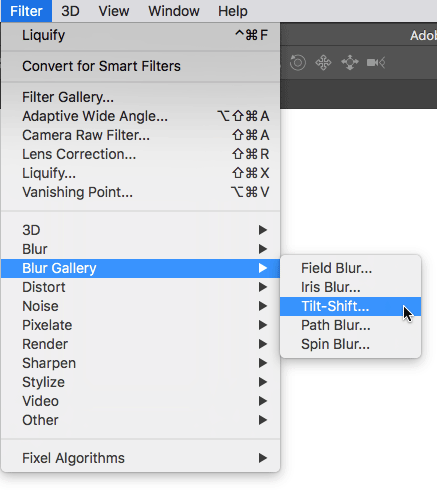Open the View menu

click(114, 11)
